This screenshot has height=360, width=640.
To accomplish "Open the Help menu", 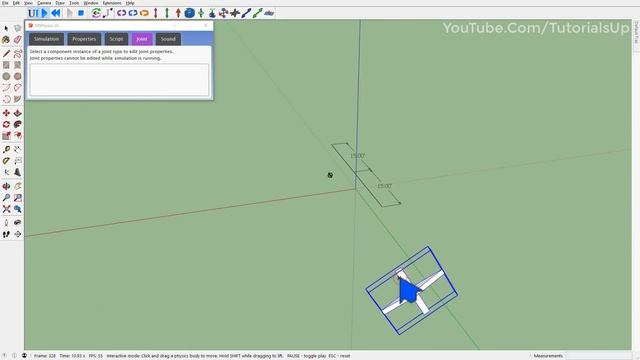I will (x=130, y=3).
